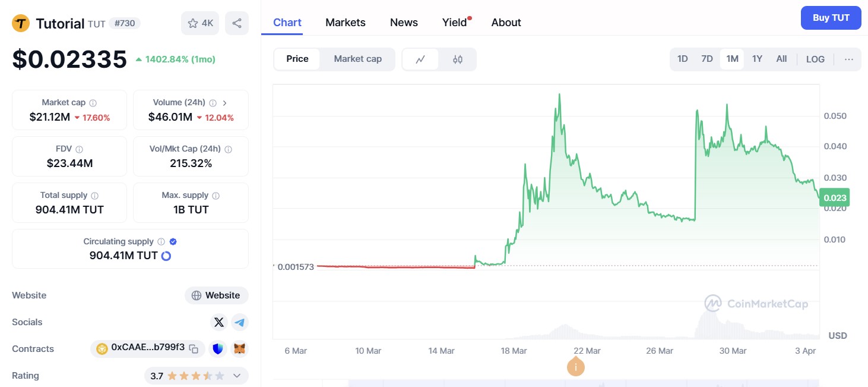Switch chart to Market cap view
868x387 pixels.
click(357, 59)
